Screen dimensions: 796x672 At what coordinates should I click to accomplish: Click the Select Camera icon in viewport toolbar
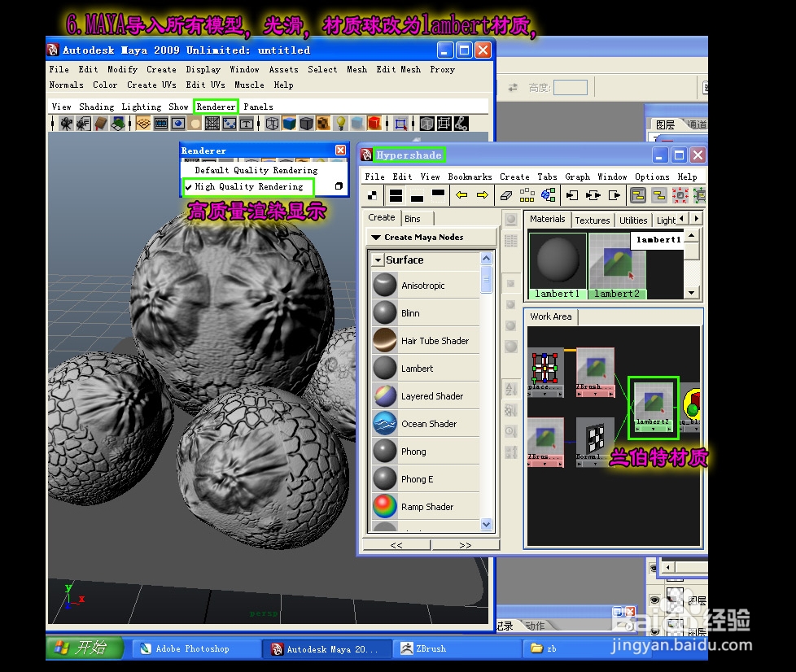66,124
